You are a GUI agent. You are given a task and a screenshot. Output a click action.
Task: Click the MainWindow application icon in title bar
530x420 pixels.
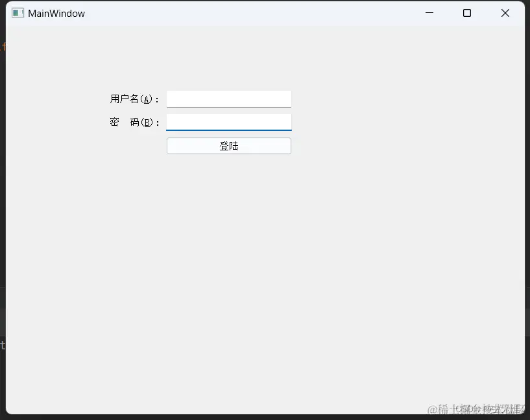pyautogui.click(x=18, y=12)
